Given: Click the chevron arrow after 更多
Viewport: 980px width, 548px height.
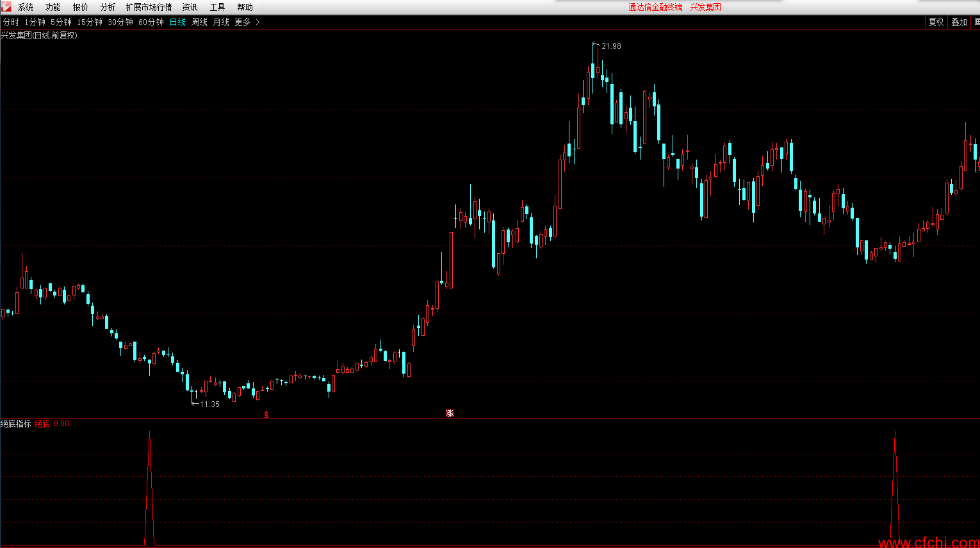Looking at the screenshot, I should click(x=257, y=22).
